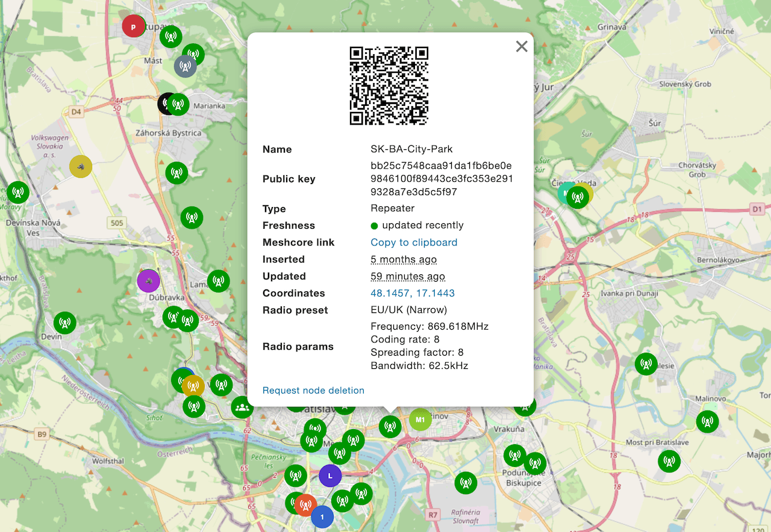
Task: Click the 'updated recently' freshness status
Action: click(417, 225)
